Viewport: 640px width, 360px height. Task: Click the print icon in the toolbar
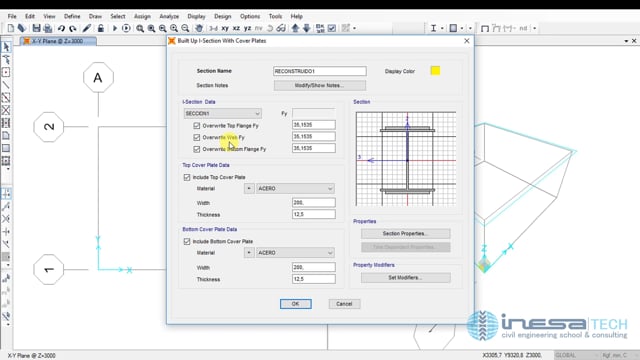tap(48, 28)
